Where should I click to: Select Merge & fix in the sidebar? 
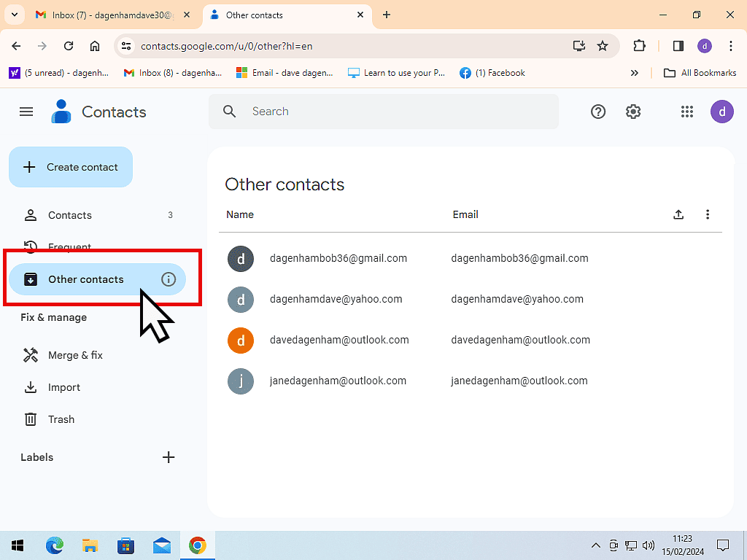pyautogui.click(x=75, y=355)
